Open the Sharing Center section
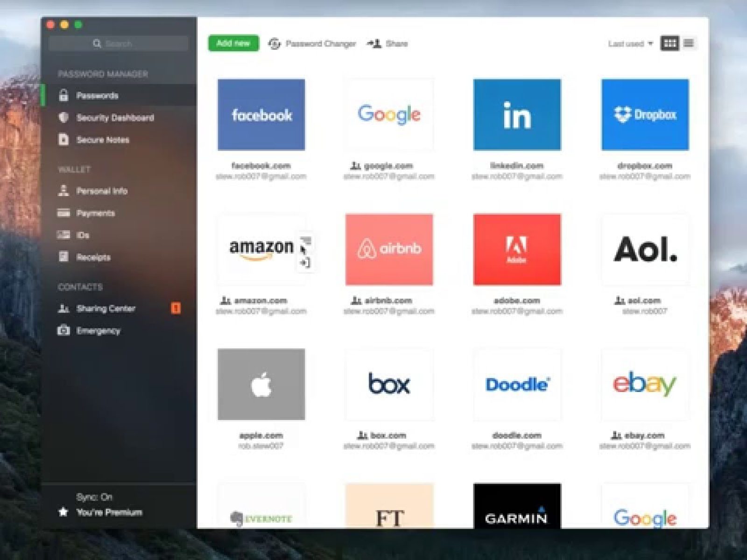 [106, 308]
